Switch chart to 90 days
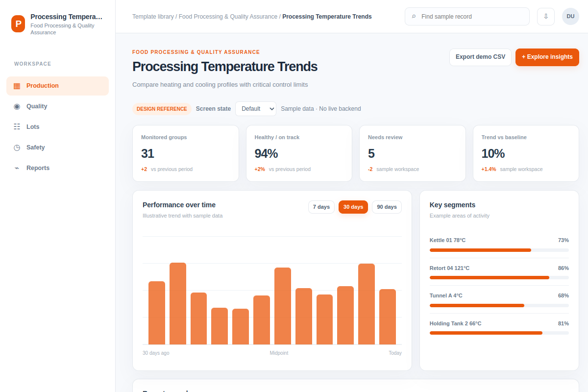 pyautogui.click(x=387, y=207)
